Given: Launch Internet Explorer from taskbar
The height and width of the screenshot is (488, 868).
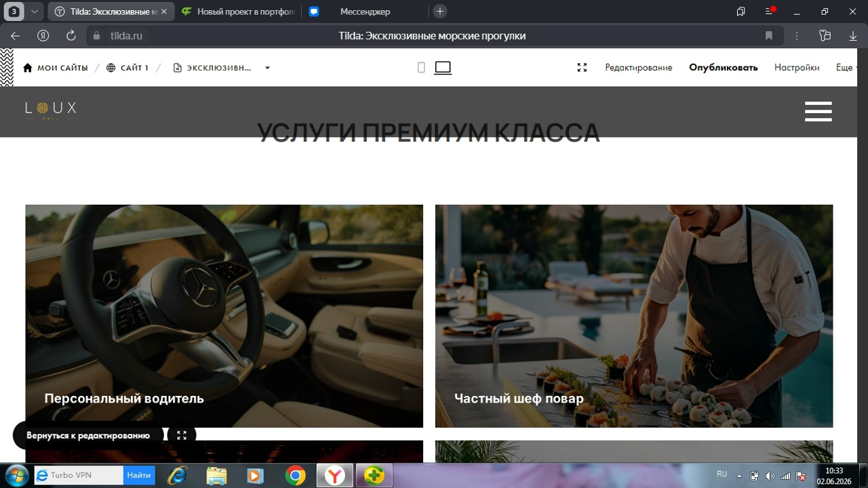Looking at the screenshot, I should pyautogui.click(x=178, y=475).
